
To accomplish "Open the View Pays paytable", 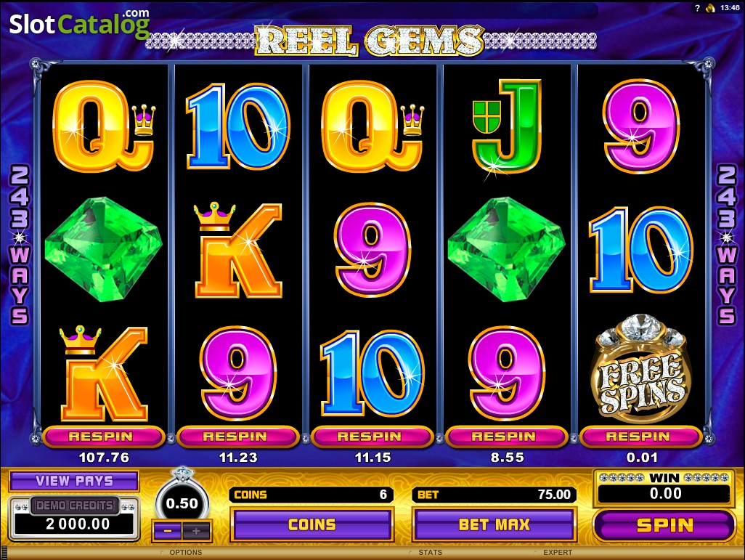I will point(74,481).
